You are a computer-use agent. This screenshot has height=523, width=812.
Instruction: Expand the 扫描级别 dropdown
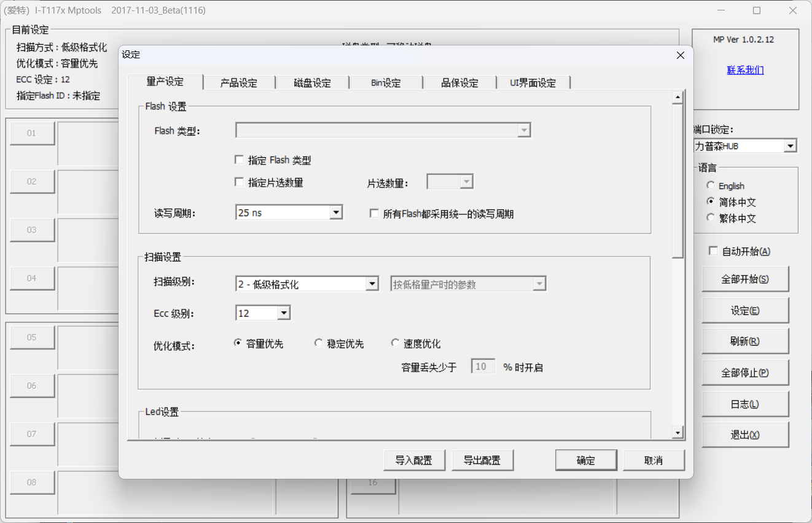click(372, 284)
